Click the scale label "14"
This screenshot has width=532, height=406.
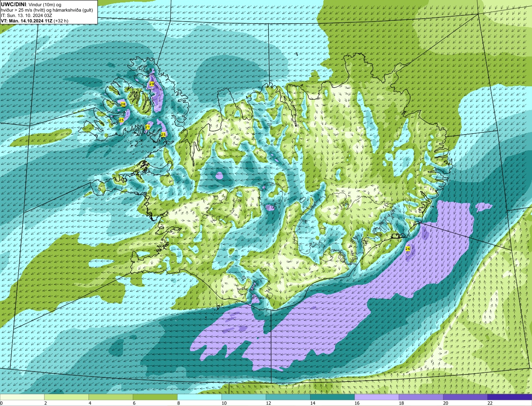[x=313, y=403]
